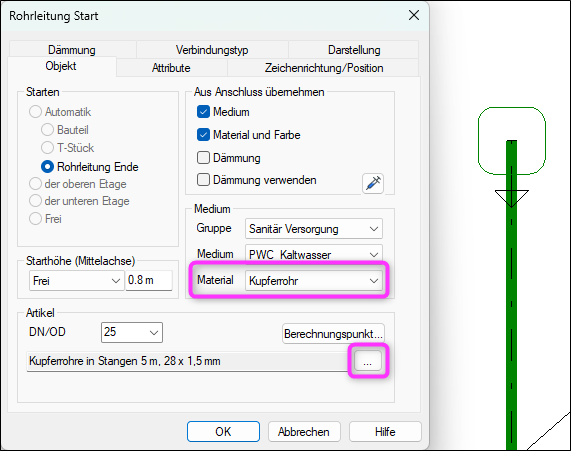
Task: Click the 0.8 m height input field
Action: 149,281
